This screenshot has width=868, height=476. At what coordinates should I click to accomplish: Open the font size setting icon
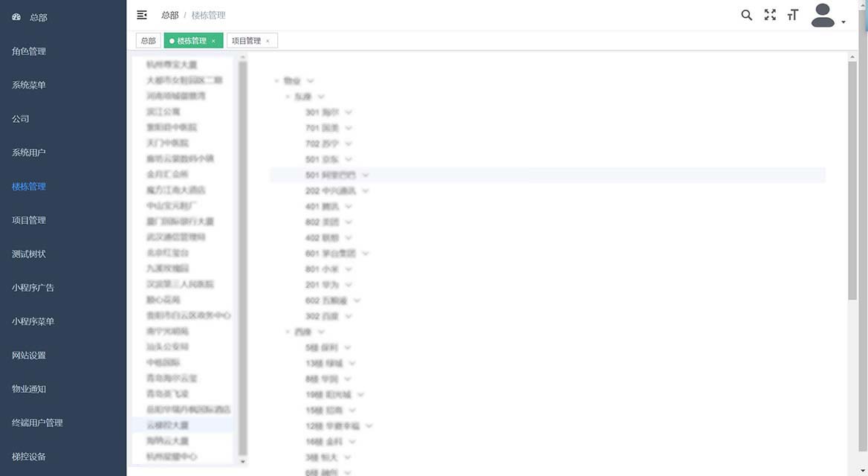click(793, 15)
